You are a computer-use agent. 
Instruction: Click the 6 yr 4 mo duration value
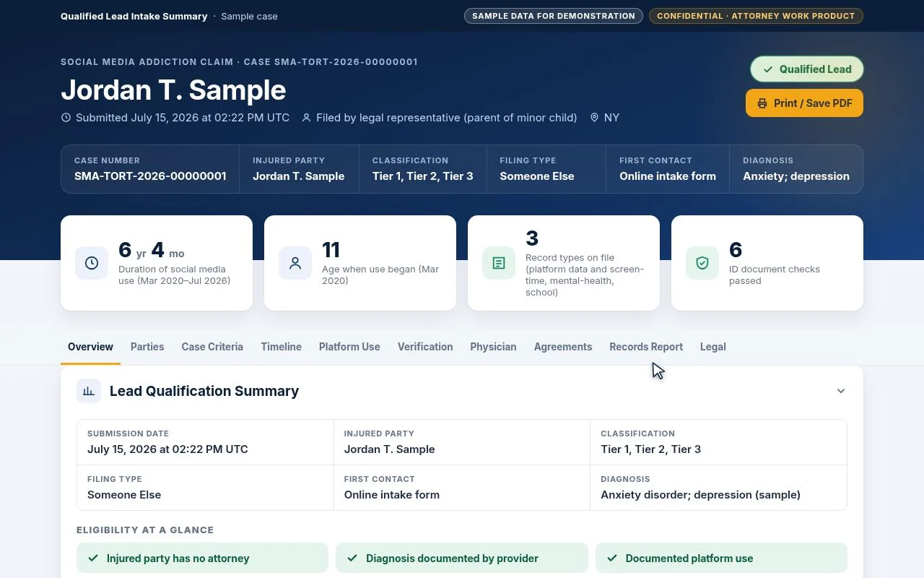[151, 250]
